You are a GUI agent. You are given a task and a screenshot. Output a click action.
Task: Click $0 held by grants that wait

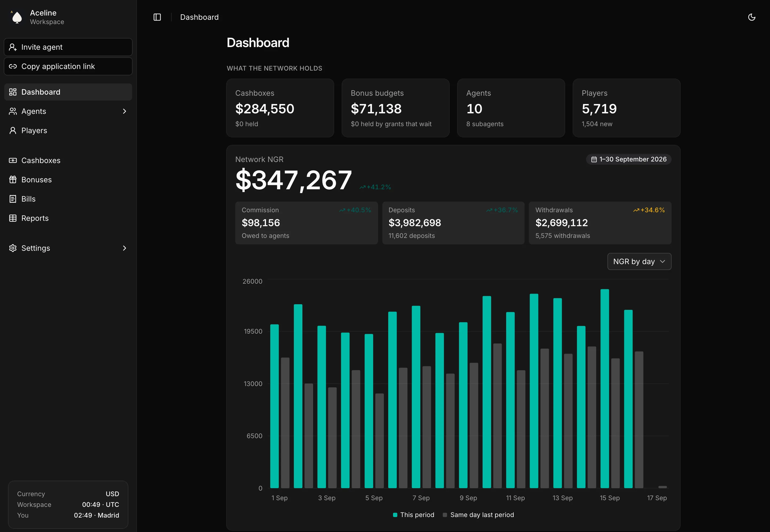pos(391,124)
